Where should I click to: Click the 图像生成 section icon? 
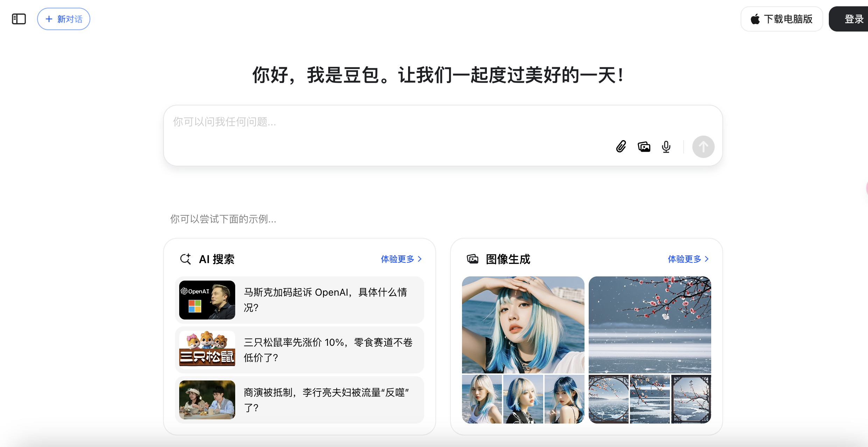[x=472, y=259]
